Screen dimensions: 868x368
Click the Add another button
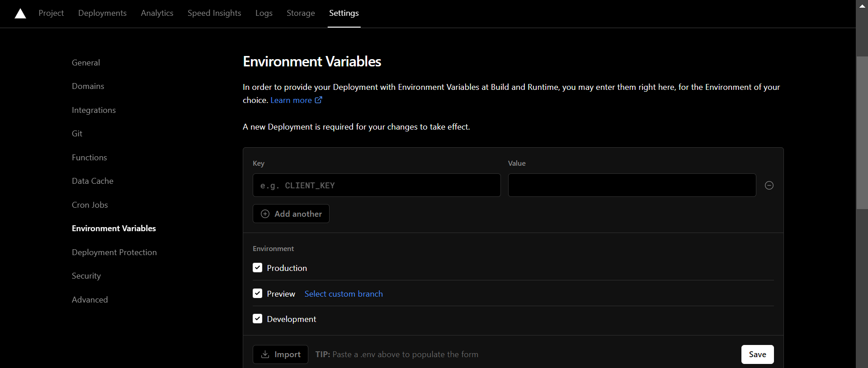[x=291, y=214]
